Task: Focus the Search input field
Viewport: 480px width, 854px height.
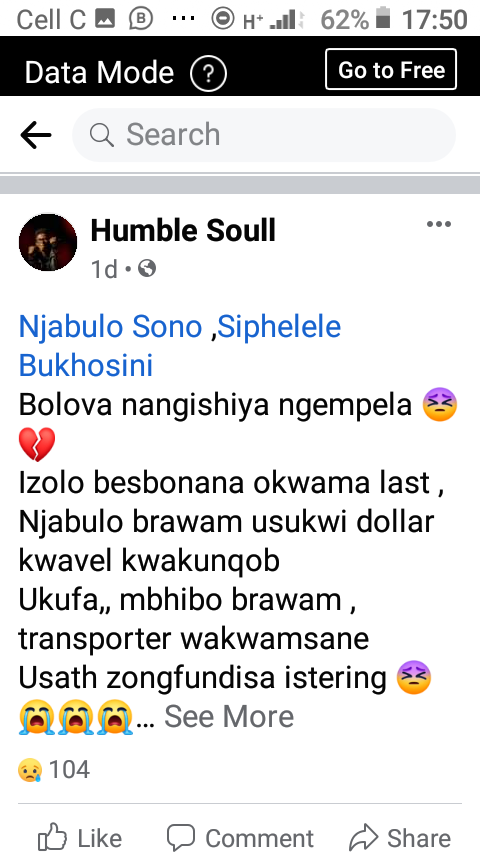Action: tap(264, 135)
